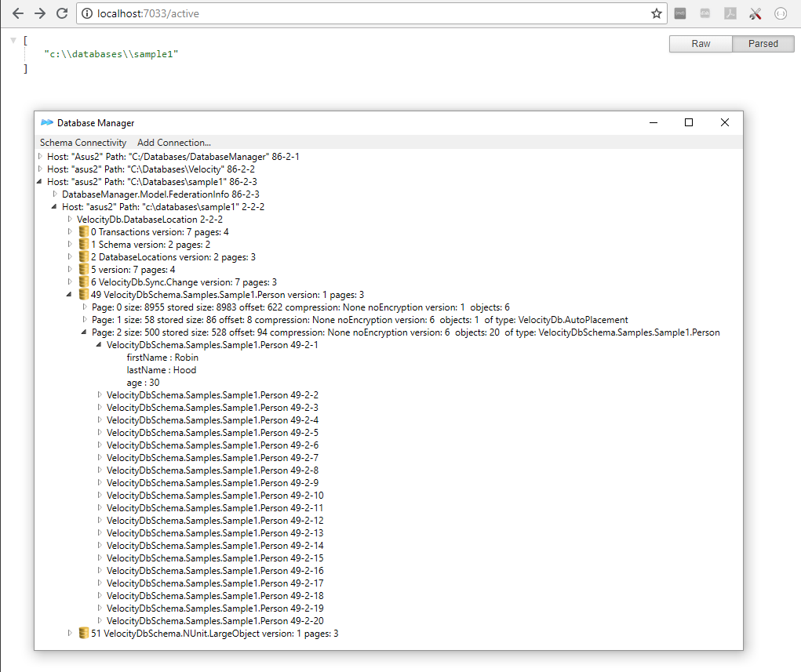Minimize the Database Manager window
Screen dimensions: 801x672
(654, 122)
